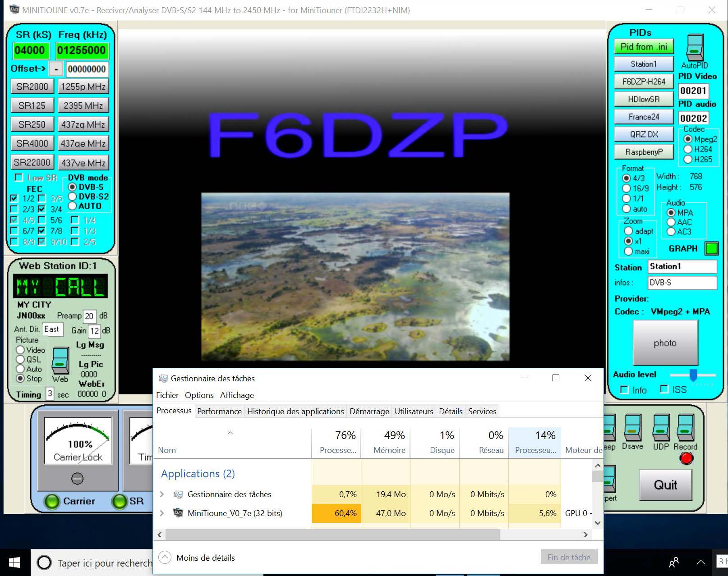Adjust the Audio level slider
This screenshot has height=576, width=728.
click(693, 375)
